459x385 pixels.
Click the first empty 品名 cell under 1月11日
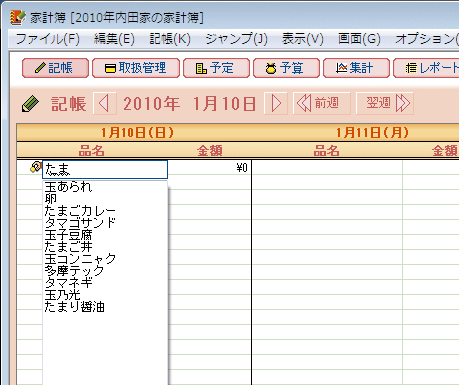[327, 168]
